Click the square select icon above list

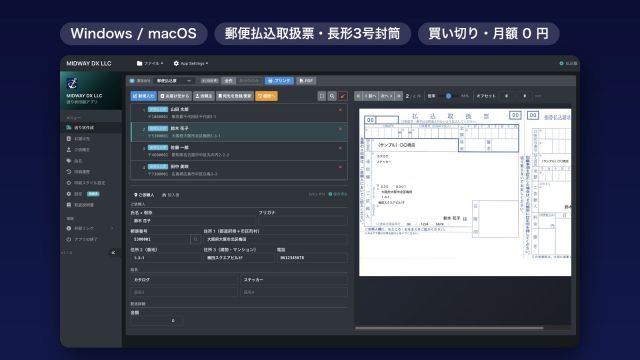pyautogui.click(x=322, y=96)
